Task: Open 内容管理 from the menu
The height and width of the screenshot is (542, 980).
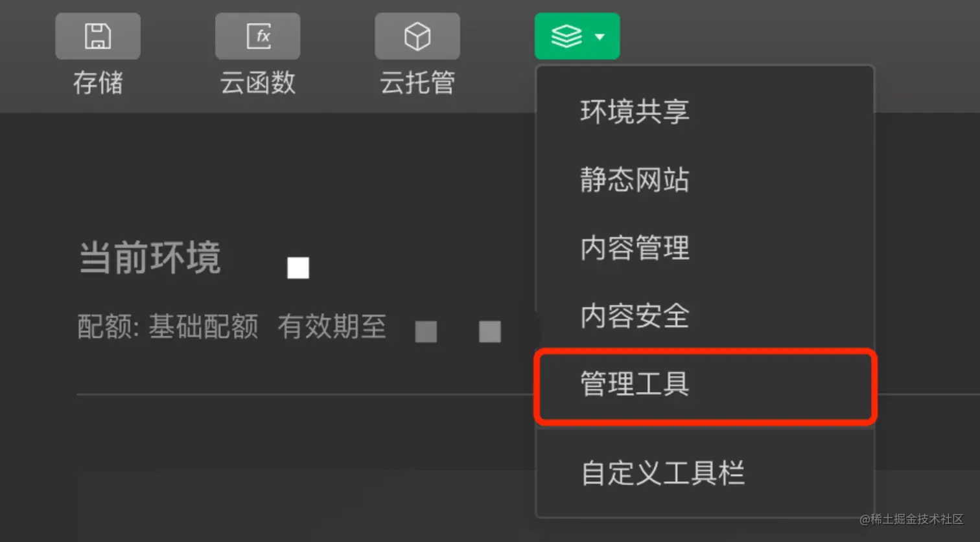Action: [x=705, y=248]
